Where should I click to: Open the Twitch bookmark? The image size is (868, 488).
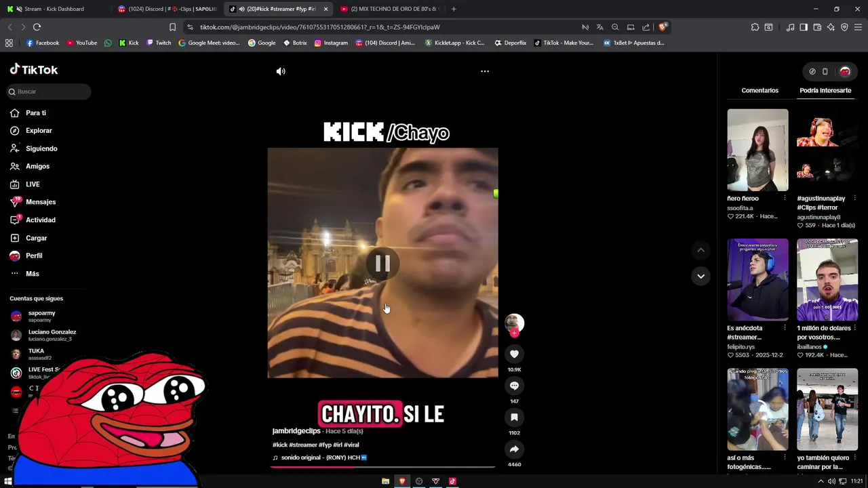pos(159,43)
